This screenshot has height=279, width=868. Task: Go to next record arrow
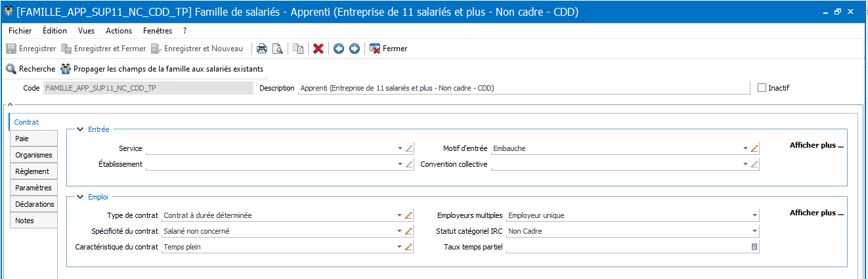(354, 49)
